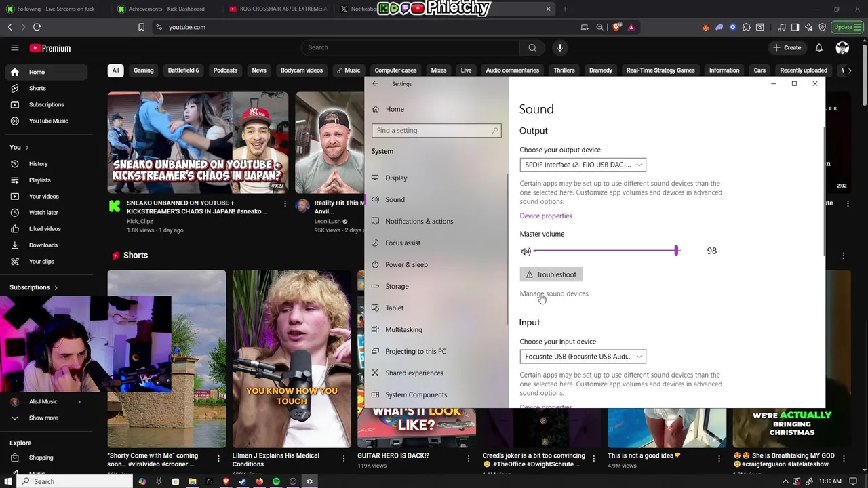
Task: Switch to Achievements - Kick Dashboard tab
Action: 166,9
